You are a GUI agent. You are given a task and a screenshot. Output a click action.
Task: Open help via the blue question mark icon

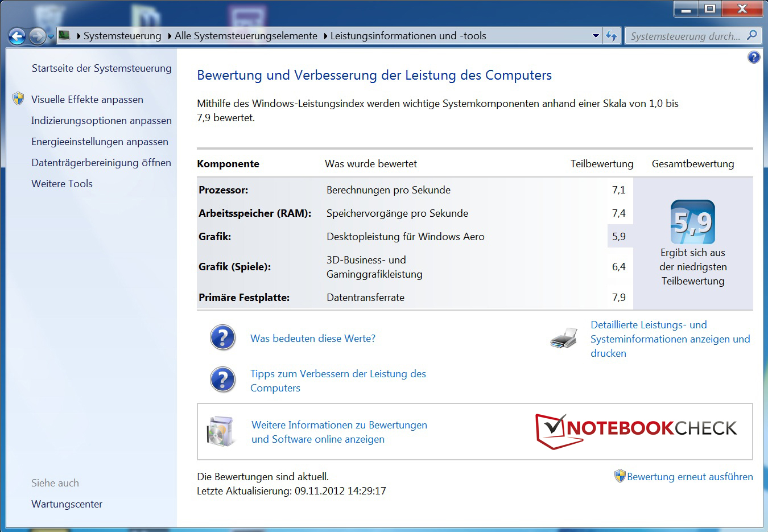tap(753, 57)
